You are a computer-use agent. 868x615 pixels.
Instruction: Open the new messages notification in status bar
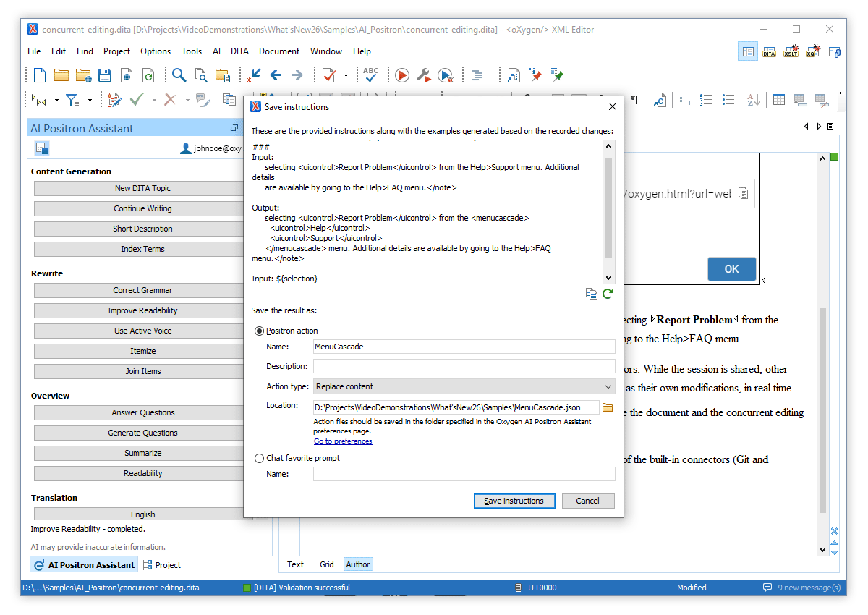[x=802, y=588]
